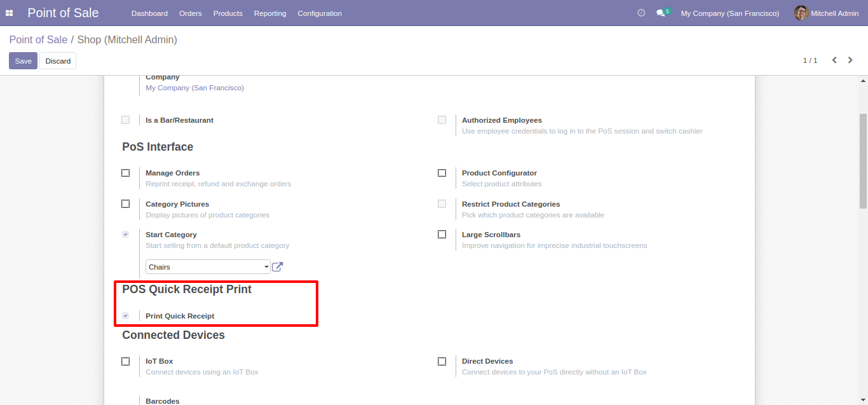Click Product Configurator label
The image size is (868, 405).
pos(499,173)
